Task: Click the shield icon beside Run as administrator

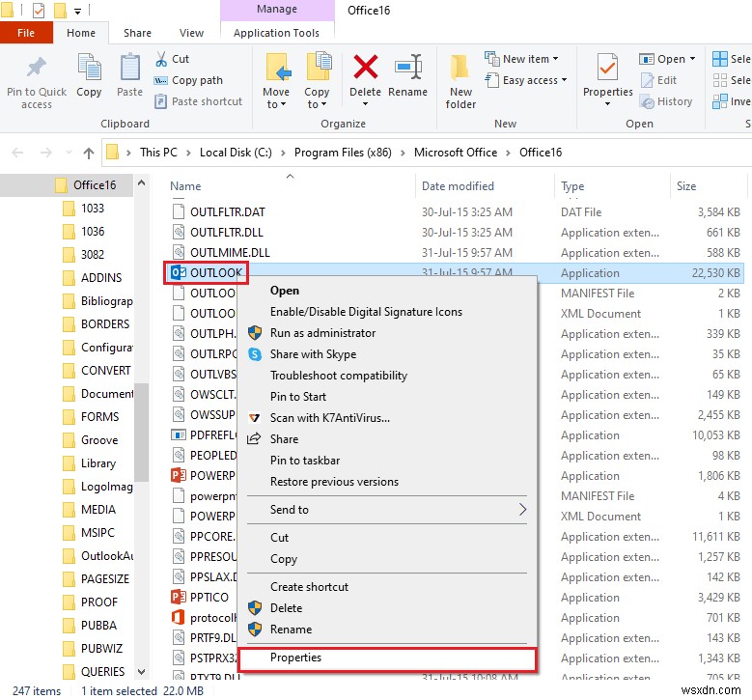Action: click(255, 333)
